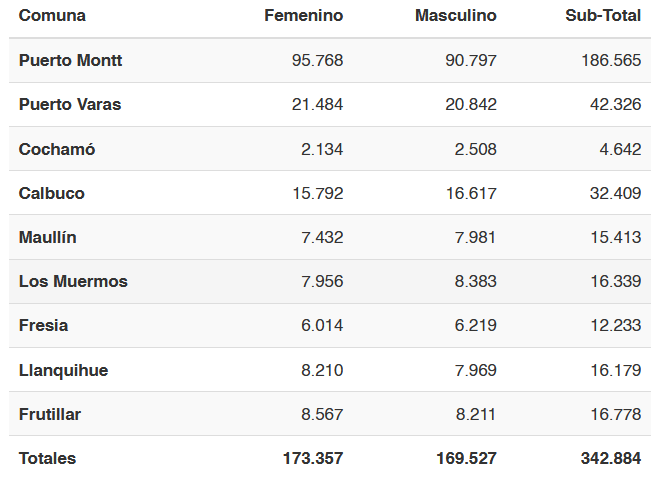Click Llanquihue femenino value 8.210
The height and width of the screenshot is (482, 657).
(322, 371)
